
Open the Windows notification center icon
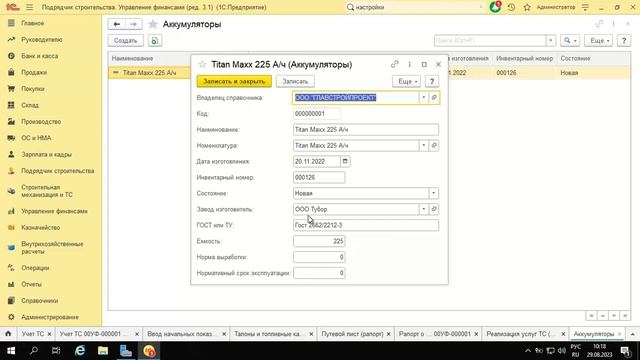pos(626,351)
